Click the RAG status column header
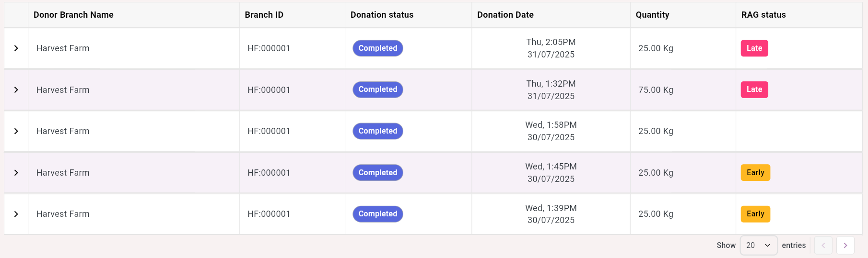Viewport: 868px width, 258px height. pyautogui.click(x=763, y=15)
